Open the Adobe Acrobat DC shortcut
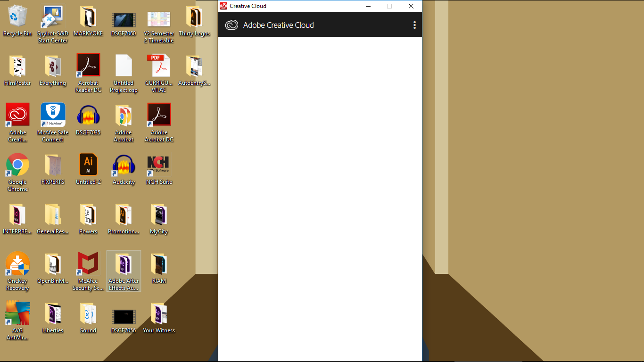The width and height of the screenshot is (644, 362). point(159,114)
